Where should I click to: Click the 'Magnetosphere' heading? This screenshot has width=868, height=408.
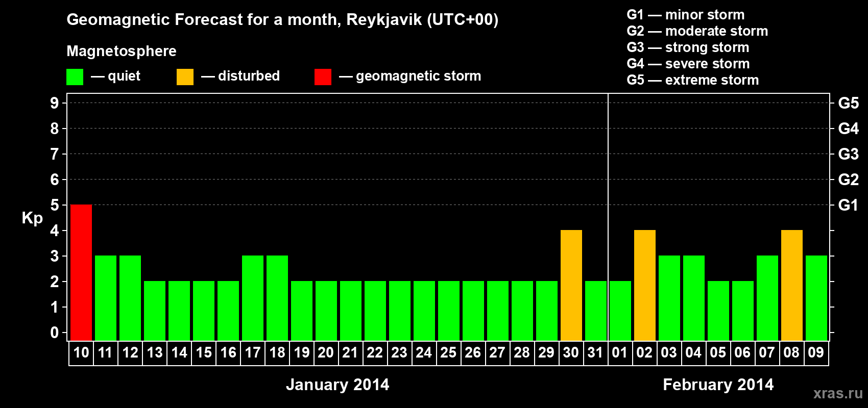(x=122, y=51)
